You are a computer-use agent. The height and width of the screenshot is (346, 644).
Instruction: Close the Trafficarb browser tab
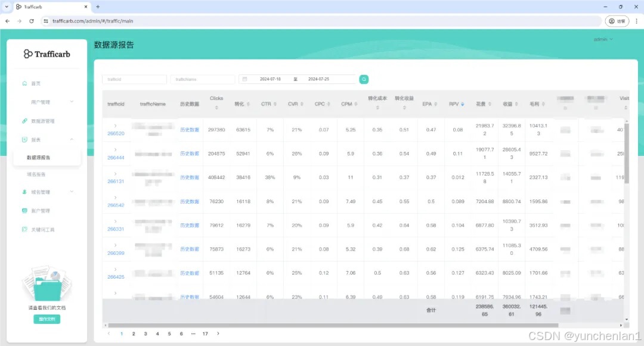click(86, 7)
